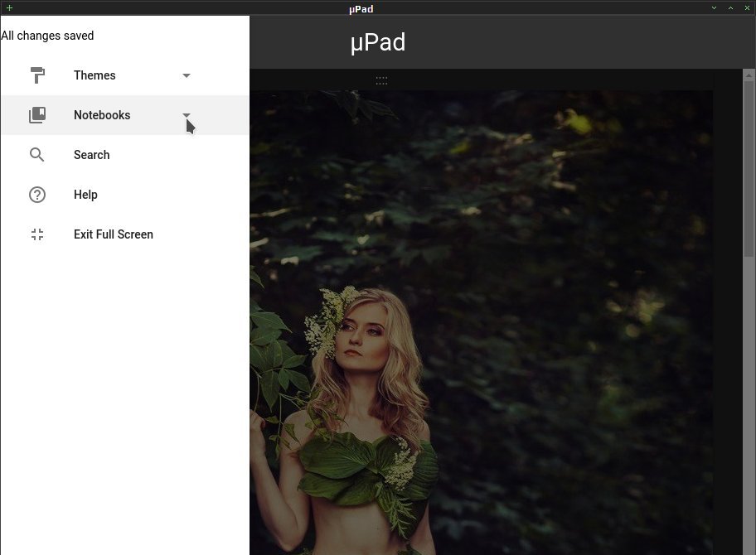Open the Themes menu item
The height and width of the screenshot is (555, 756).
125,75
